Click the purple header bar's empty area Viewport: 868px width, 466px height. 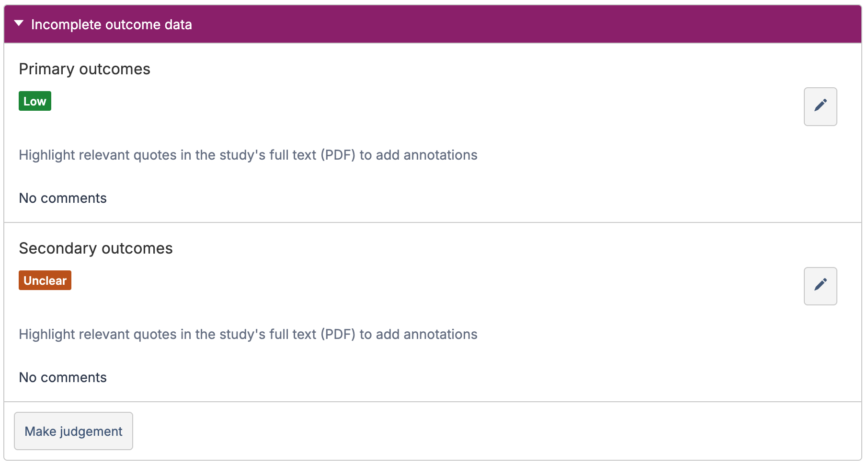tap(527, 24)
